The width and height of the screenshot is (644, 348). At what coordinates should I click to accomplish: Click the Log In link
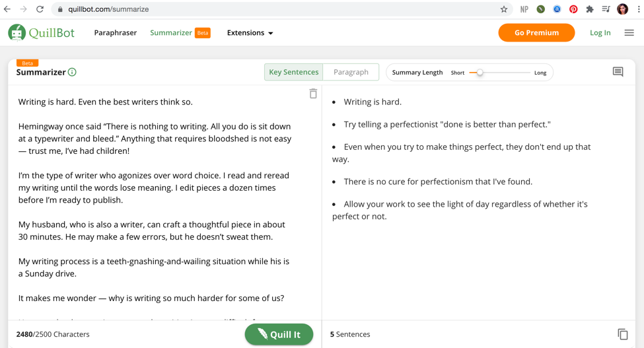600,32
